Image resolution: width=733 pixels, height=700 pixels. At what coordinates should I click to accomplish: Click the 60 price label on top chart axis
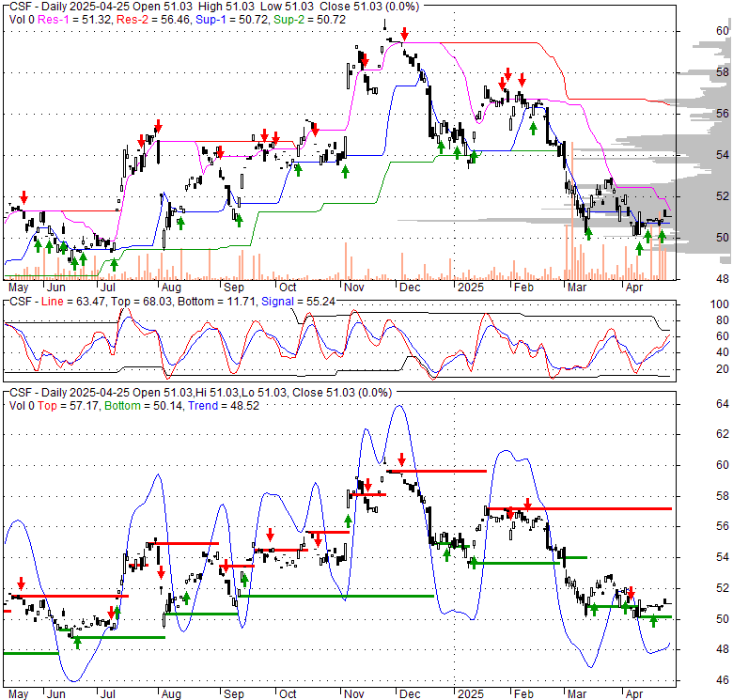(723, 31)
